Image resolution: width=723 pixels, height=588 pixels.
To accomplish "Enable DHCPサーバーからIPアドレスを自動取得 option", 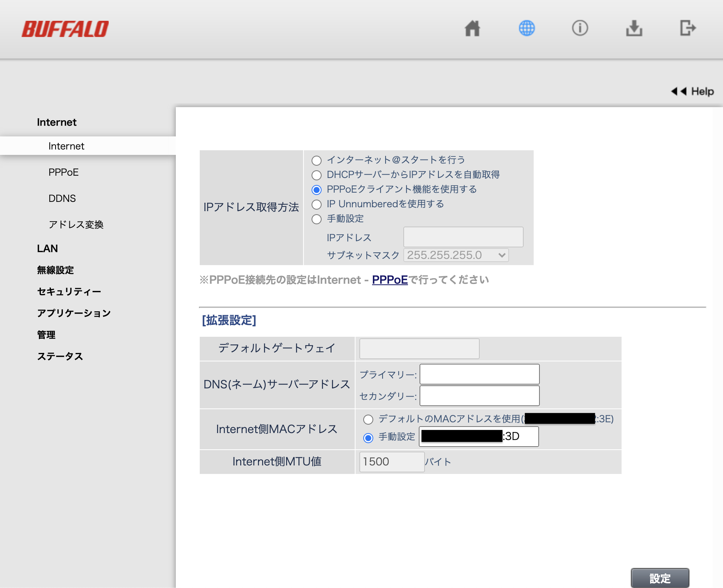I will tap(316, 175).
